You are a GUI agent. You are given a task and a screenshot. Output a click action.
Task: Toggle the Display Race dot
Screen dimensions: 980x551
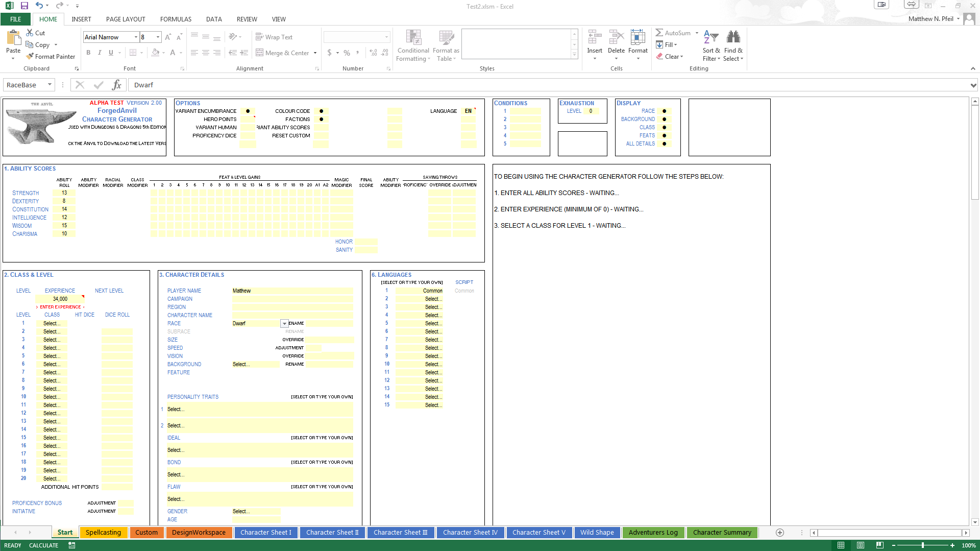click(x=664, y=111)
